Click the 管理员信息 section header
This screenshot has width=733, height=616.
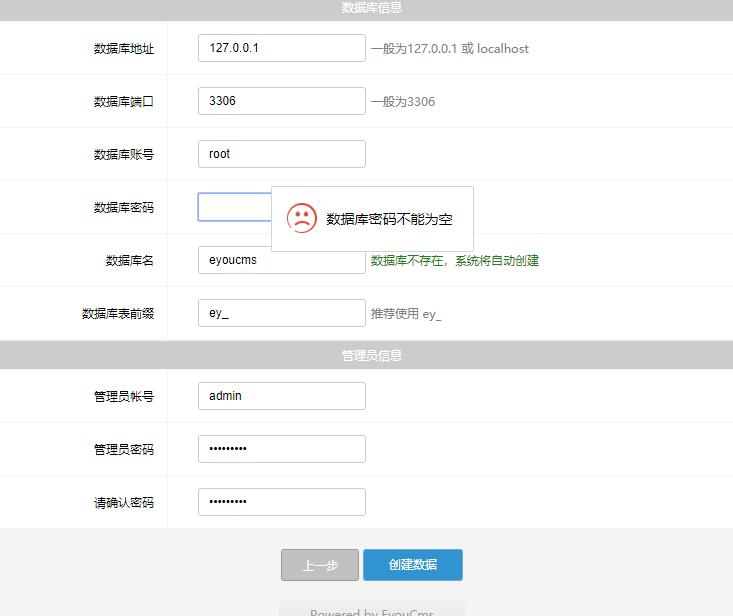(x=366, y=355)
